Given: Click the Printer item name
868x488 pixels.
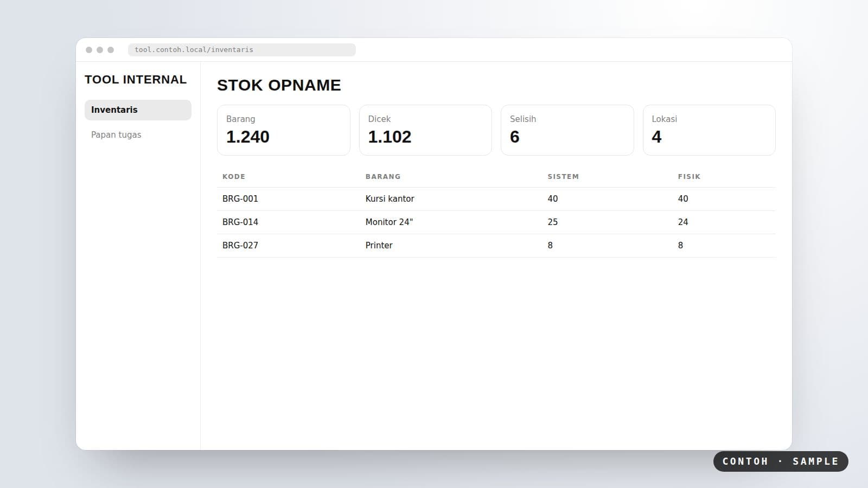Looking at the screenshot, I should pos(379,246).
